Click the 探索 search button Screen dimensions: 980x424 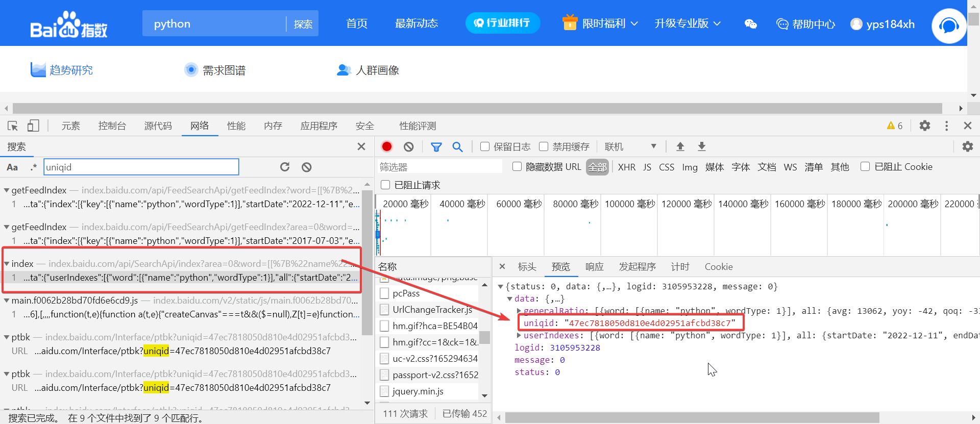(303, 24)
